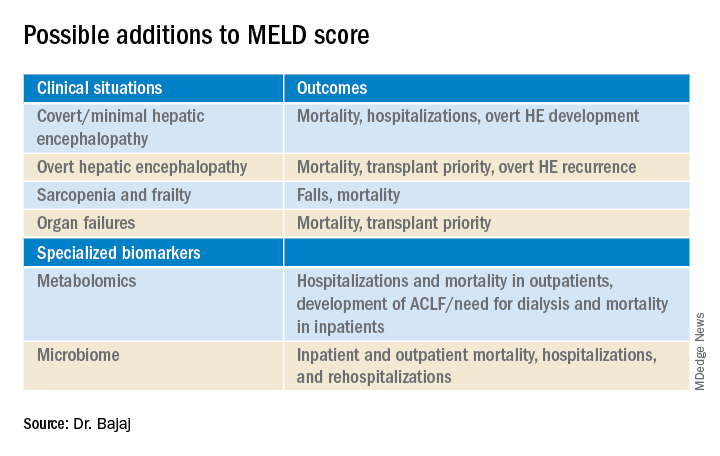Select the "Microbiome" row label
The height and width of the screenshot is (456, 720).
tap(77, 354)
